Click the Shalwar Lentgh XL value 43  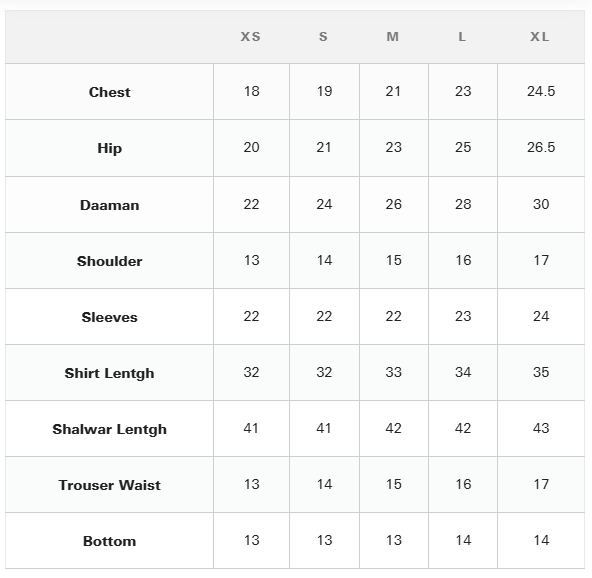[541, 428]
